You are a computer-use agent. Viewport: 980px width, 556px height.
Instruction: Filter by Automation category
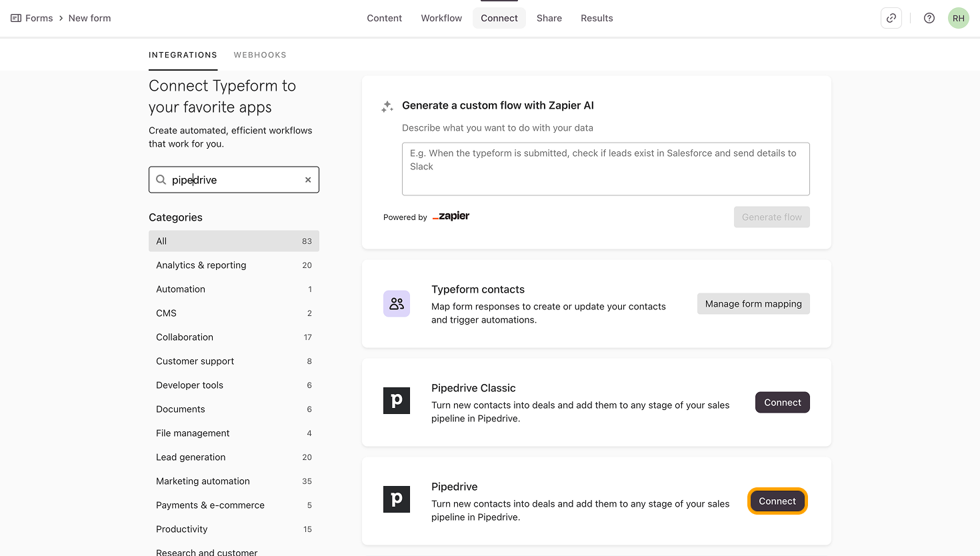(x=234, y=289)
